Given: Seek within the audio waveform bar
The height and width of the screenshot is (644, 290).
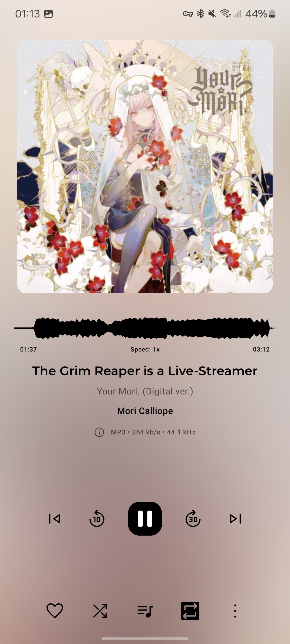Looking at the screenshot, I should coord(145,328).
